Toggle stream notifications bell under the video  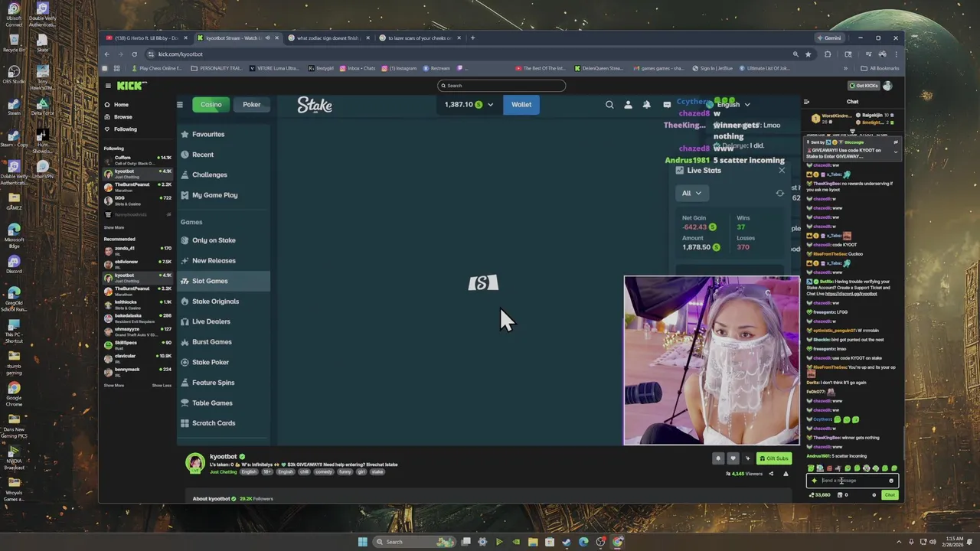point(718,458)
